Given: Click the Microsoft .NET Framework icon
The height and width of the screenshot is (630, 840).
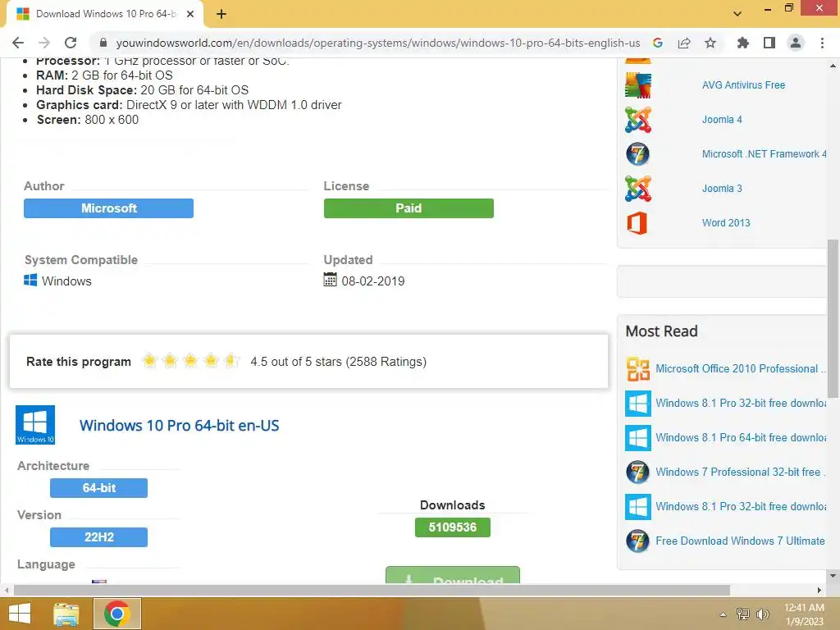Looking at the screenshot, I should [x=637, y=154].
